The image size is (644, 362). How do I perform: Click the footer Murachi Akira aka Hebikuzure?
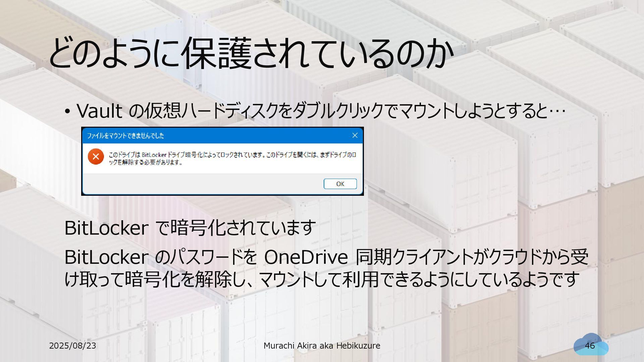(x=322, y=346)
